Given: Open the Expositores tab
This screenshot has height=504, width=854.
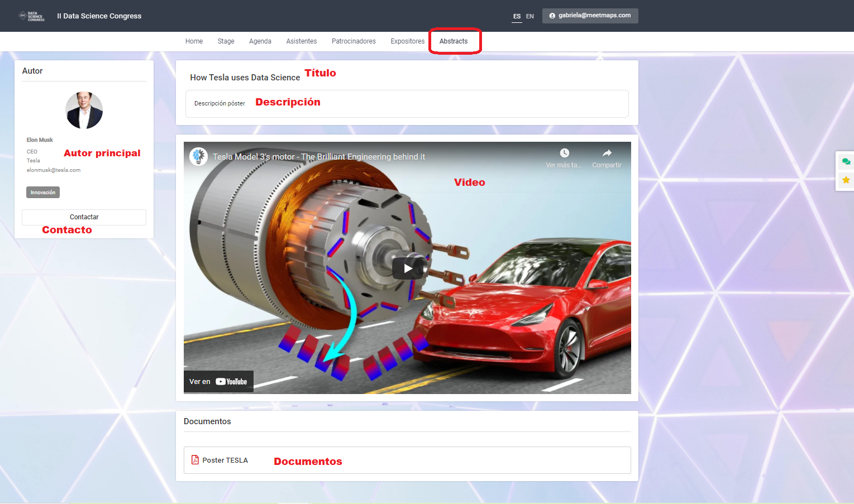Looking at the screenshot, I should click(407, 41).
